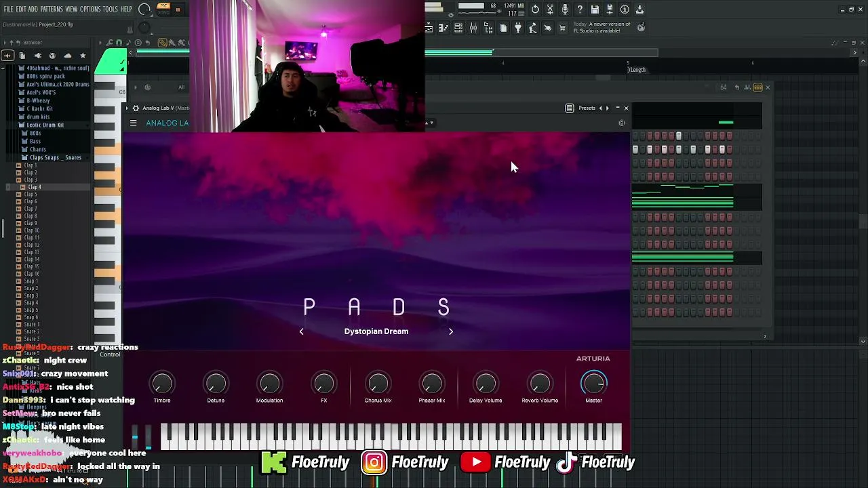Expand the 808s folder in browser
The width and height of the screenshot is (868, 488).
(35, 133)
